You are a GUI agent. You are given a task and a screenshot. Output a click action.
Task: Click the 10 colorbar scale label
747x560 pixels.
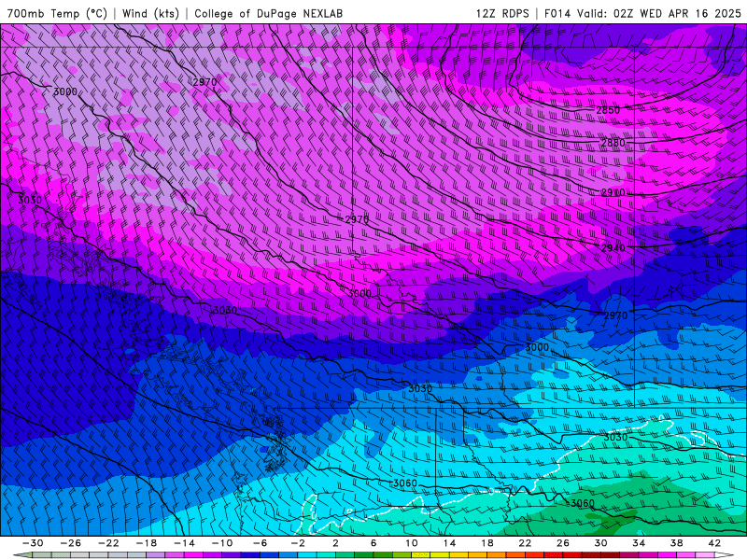(412, 543)
